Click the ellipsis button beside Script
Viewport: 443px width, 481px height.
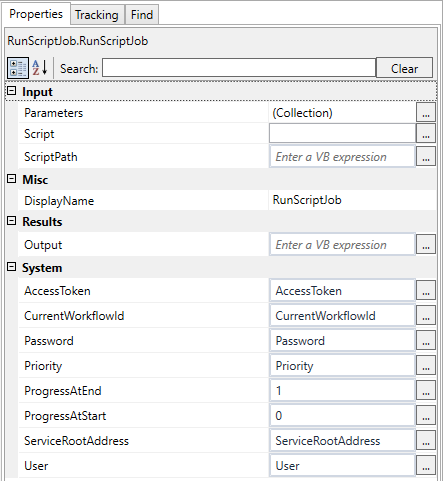pyautogui.click(x=426, y=133)
